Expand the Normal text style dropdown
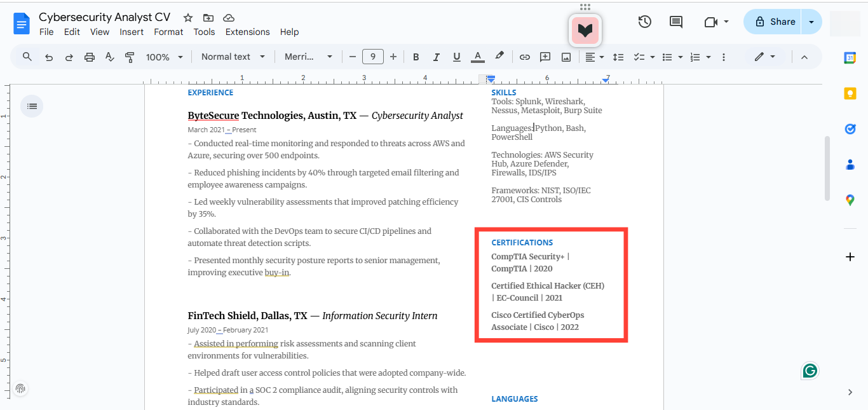868x410 pixels. point(233,57)
